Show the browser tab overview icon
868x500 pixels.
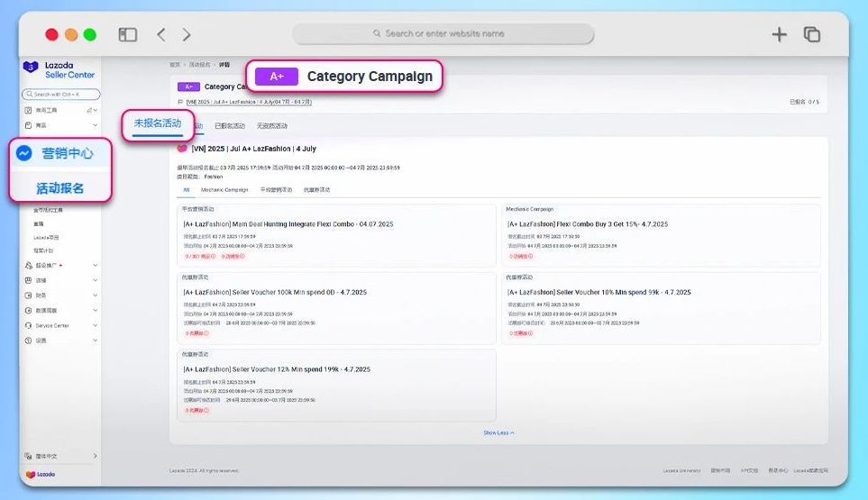(x=812, y=34)
